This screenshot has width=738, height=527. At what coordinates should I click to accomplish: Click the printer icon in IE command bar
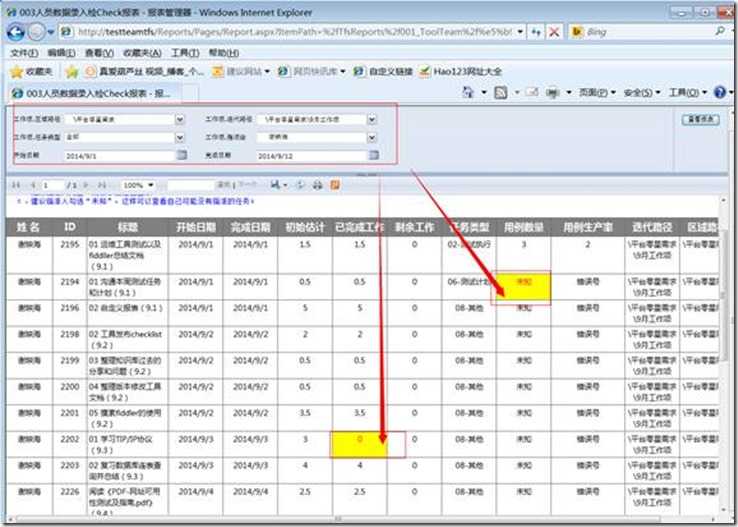coord(553,92)
